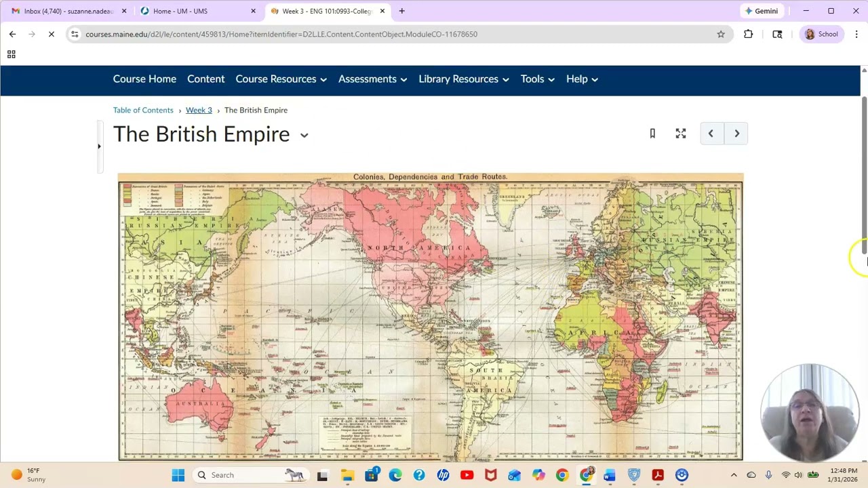Screen dimensions: 868x488
Task: Close the Week 3 - ENG 101 tab
Action: [382, 11]
